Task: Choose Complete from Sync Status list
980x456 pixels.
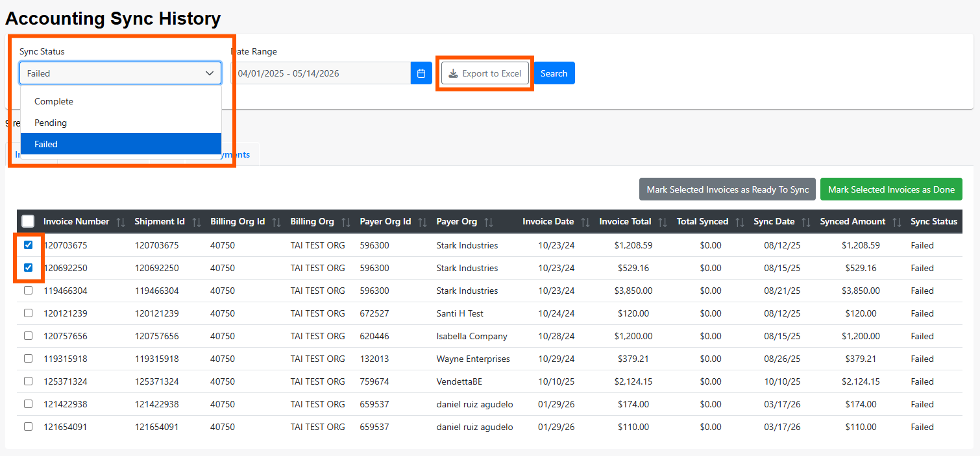Action: click(x=54, y=101)
